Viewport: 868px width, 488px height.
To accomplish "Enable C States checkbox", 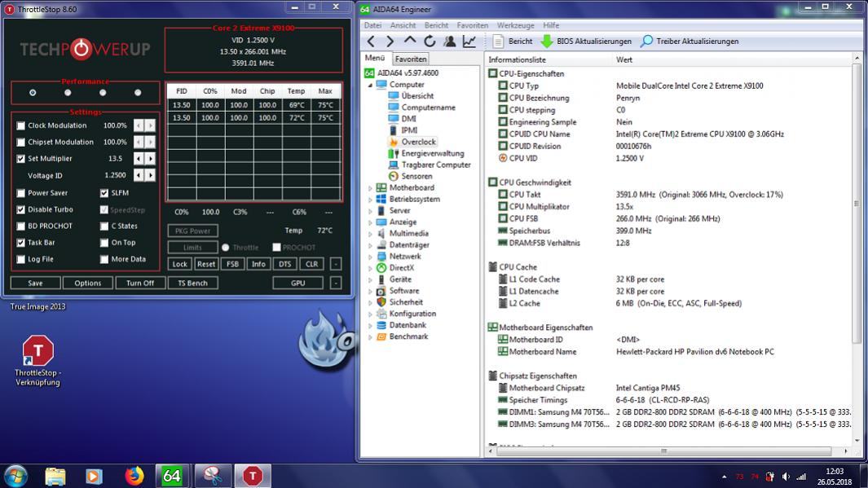I will (x=104, y=226).
